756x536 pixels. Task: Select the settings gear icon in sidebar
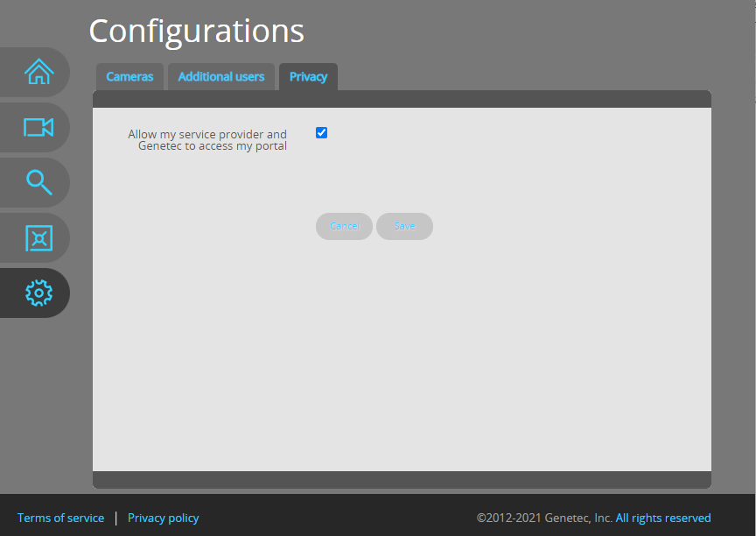(x=38, y=293)
